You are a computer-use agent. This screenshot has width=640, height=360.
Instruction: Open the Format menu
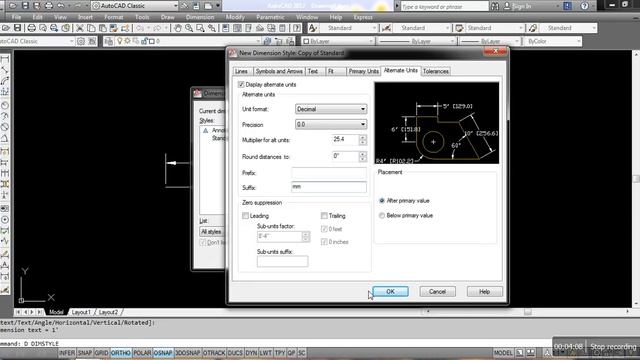pos(113,17)
